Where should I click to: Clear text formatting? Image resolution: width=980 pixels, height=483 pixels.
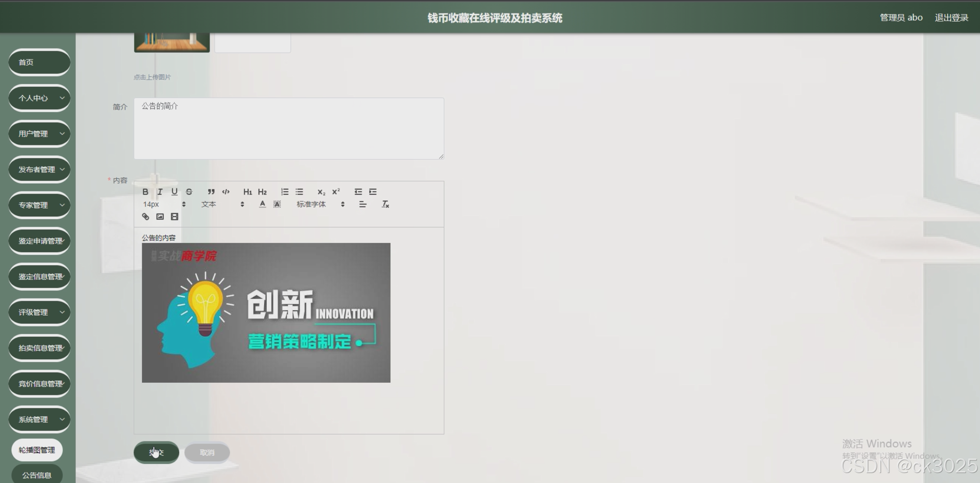[385, 204]
